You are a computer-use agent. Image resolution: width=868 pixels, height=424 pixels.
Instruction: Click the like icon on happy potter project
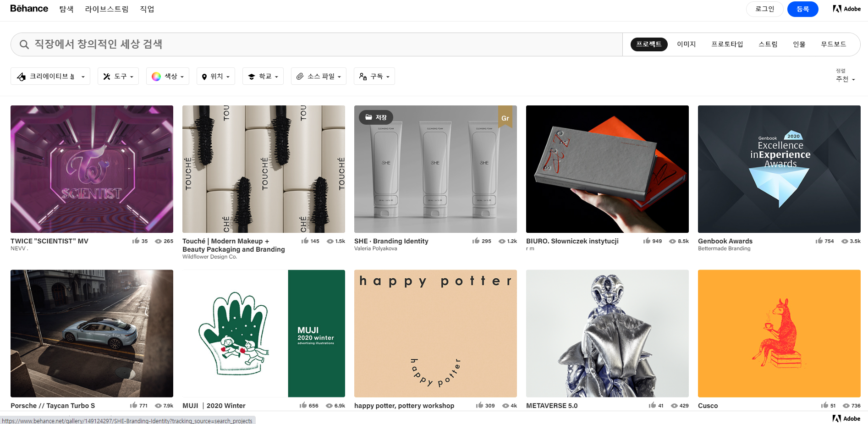click(x=479, y=405)
